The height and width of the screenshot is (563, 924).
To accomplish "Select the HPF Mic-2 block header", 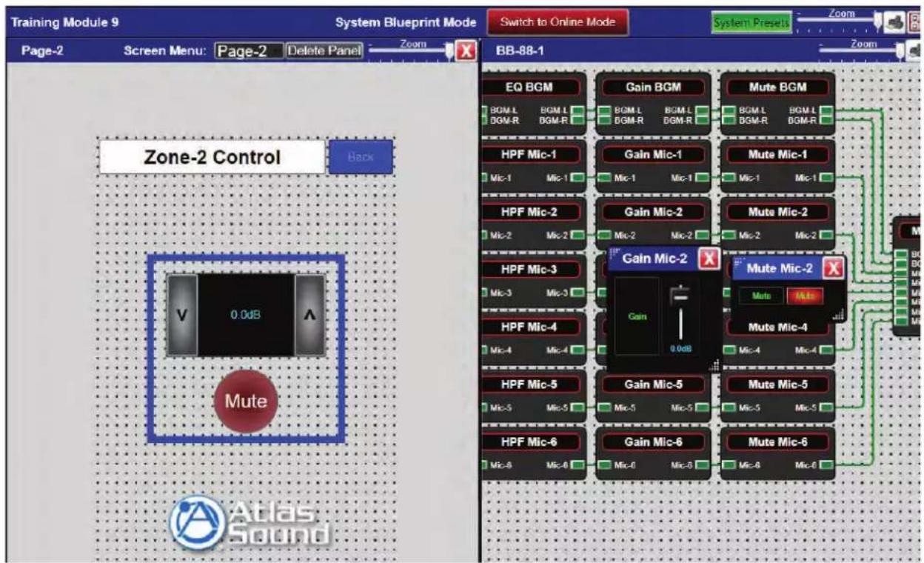I will [530, 212].
